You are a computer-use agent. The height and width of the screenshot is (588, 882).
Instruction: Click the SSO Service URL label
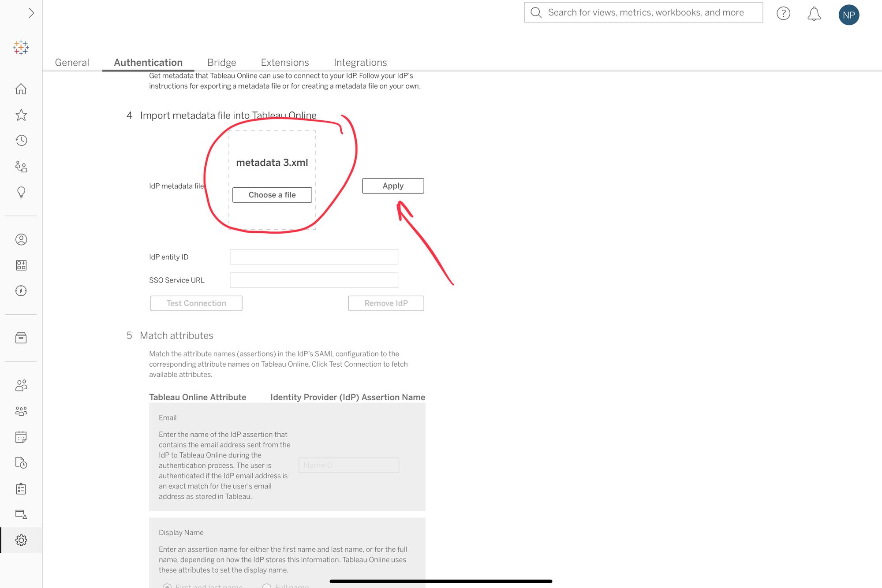(177, 280)
